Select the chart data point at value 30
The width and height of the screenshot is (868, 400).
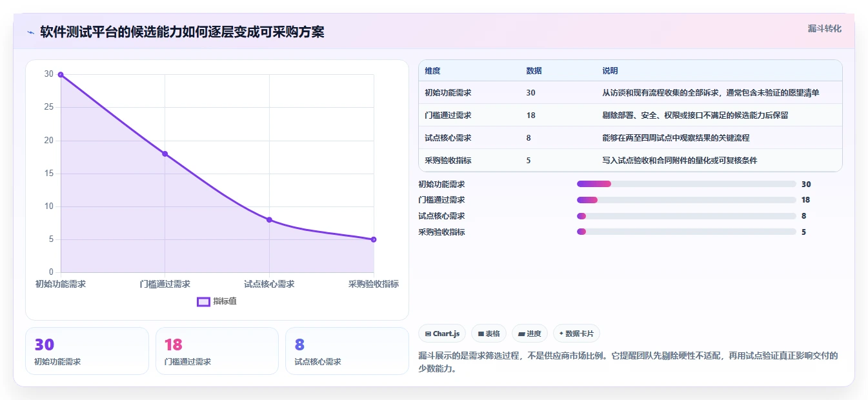coord(61,74)
